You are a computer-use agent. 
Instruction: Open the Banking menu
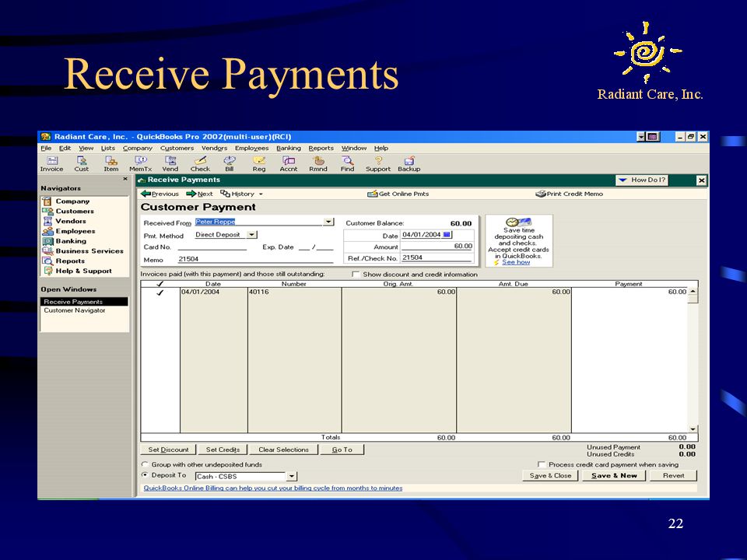tap(289, 148)
